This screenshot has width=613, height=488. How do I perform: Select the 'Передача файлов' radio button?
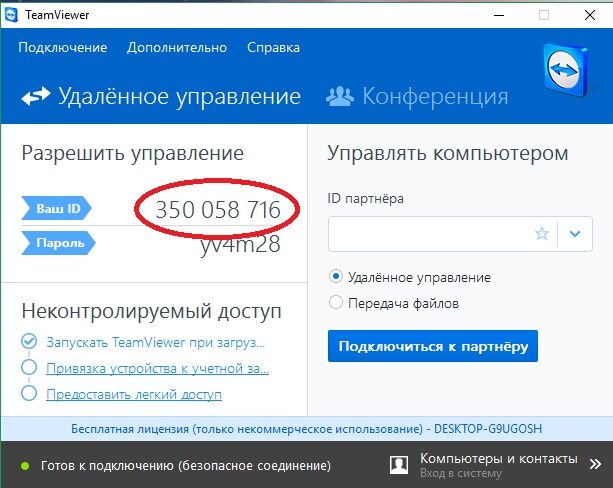(336, 302)
